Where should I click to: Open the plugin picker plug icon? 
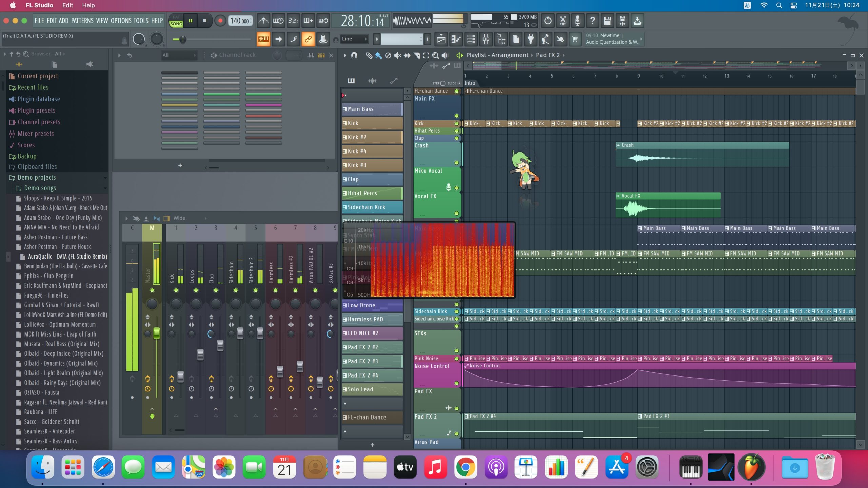pos(531,39)
